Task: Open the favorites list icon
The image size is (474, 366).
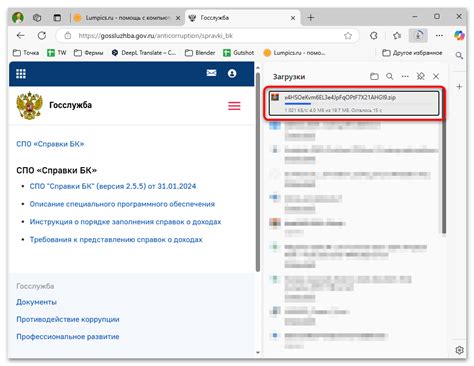Action: point(397,35)
